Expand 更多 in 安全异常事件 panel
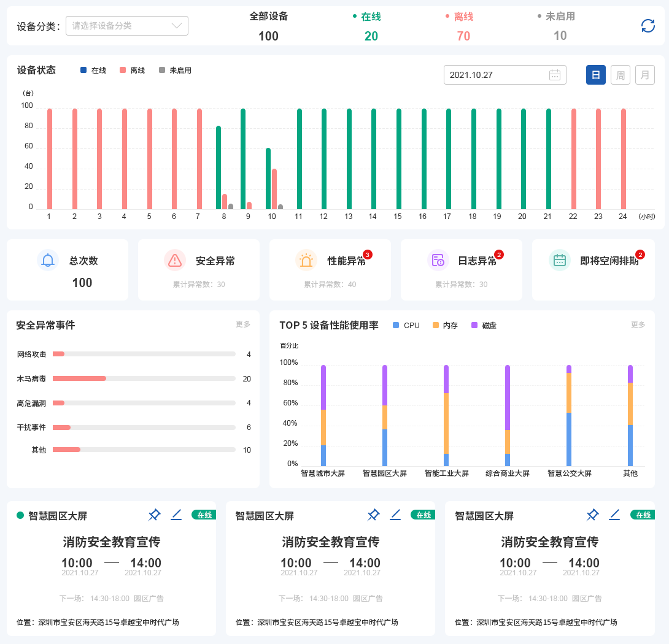The width and height of the screenshot is (669, 644). (243, 324)
